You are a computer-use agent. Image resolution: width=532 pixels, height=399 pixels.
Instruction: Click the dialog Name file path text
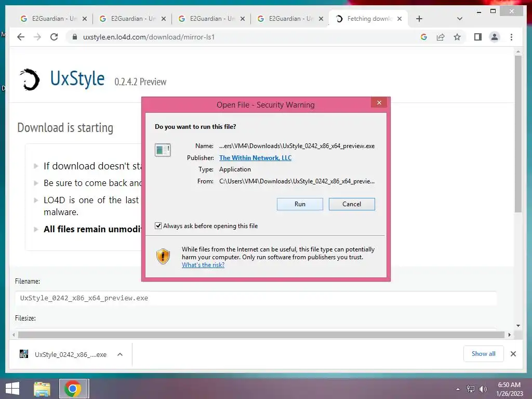point(297,146)
